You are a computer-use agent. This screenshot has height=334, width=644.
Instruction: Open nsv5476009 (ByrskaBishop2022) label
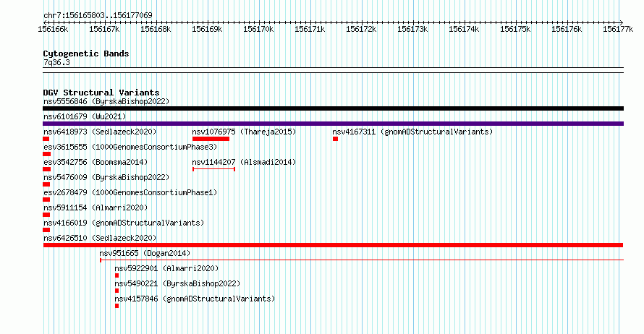[106, 177]
